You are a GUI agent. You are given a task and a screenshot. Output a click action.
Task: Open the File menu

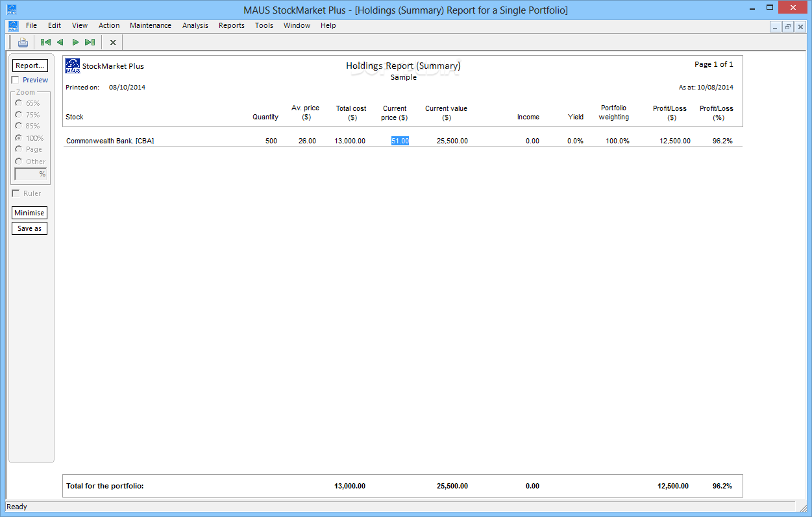(x=31, y=26)
